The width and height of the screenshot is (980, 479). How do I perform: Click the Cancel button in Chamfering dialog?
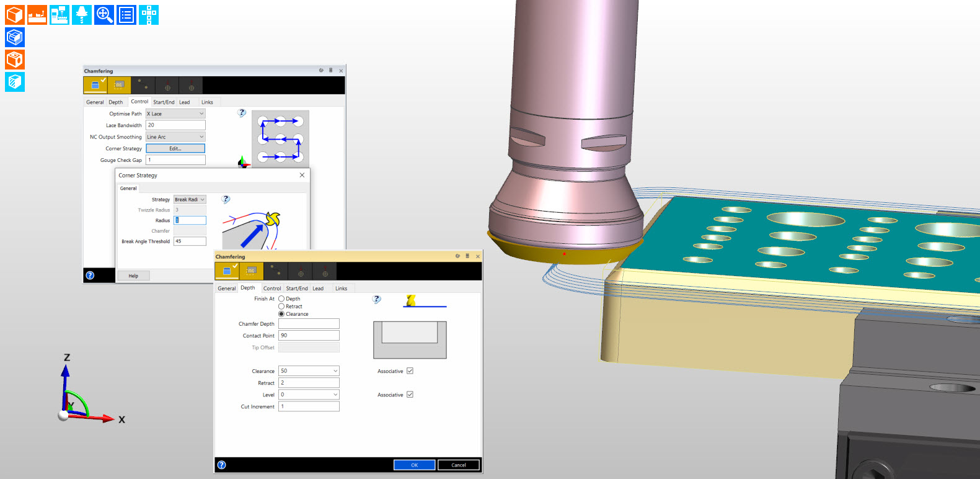[458, 465]
